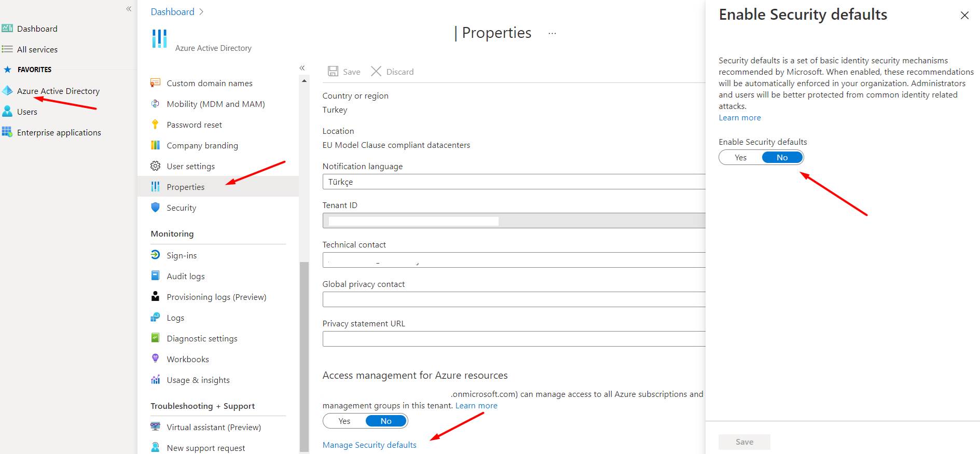Click the User settings gear icon
The width and height of the screenshot is (980, 454).
(155, 166)
